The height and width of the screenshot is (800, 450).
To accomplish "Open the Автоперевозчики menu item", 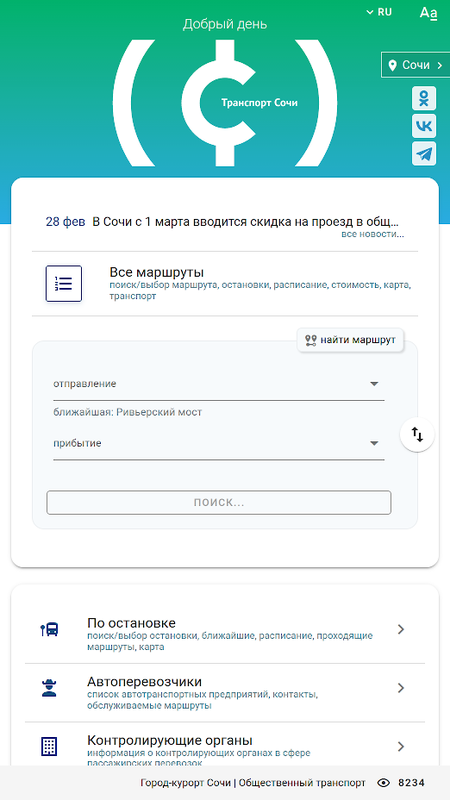I will (225, 693).
